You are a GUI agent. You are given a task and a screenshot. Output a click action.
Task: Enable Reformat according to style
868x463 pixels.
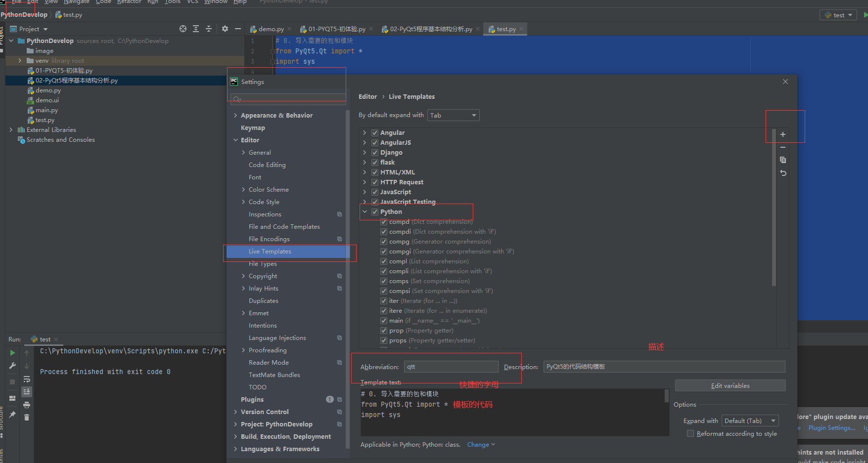[690, 433]
